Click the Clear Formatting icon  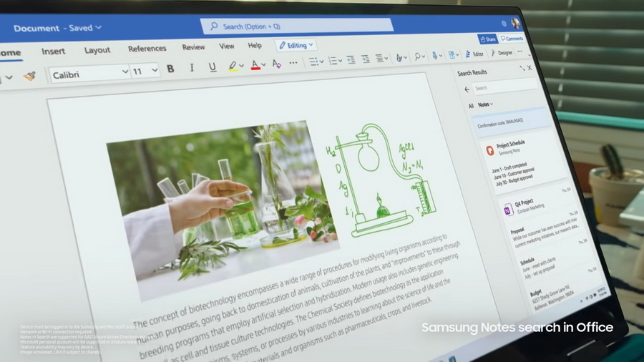point(277,64)
